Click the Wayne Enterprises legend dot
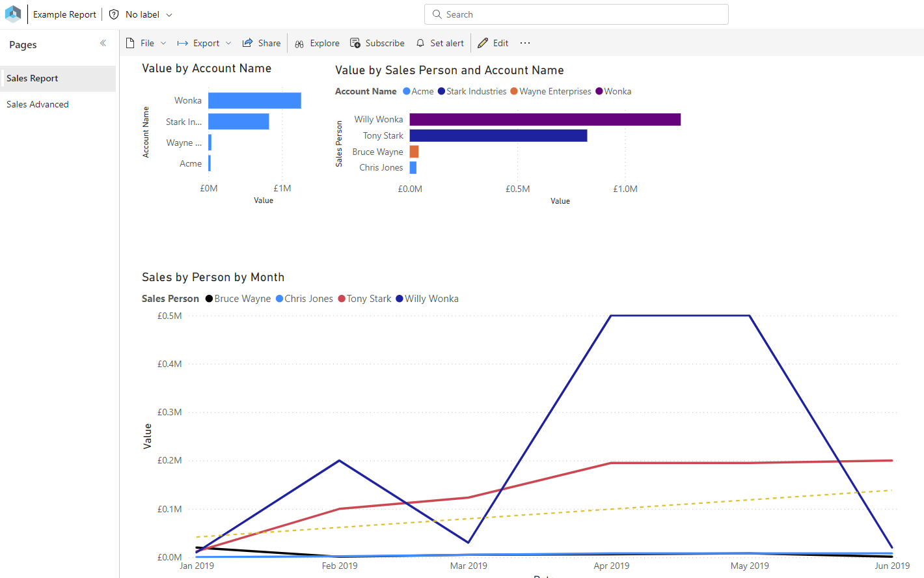The height and width of the screenshot is (578, 924). click(514, 91)
